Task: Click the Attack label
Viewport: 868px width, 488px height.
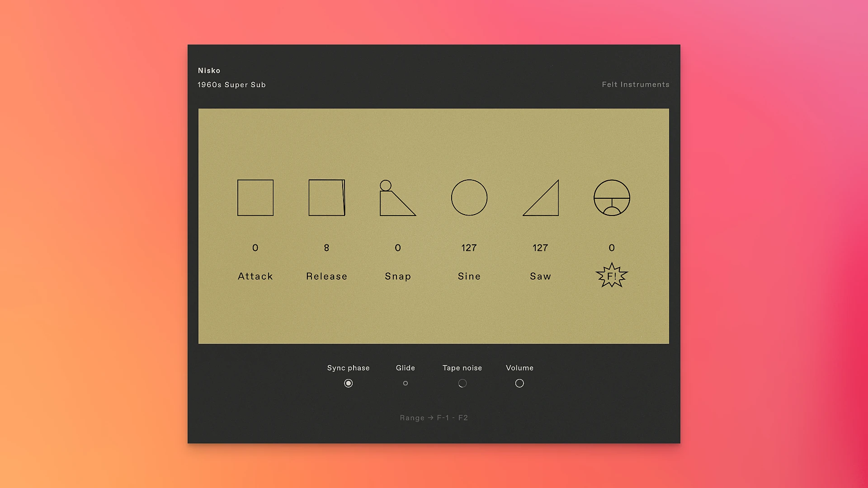Action: pyautogui.click(x=255, y=276)
